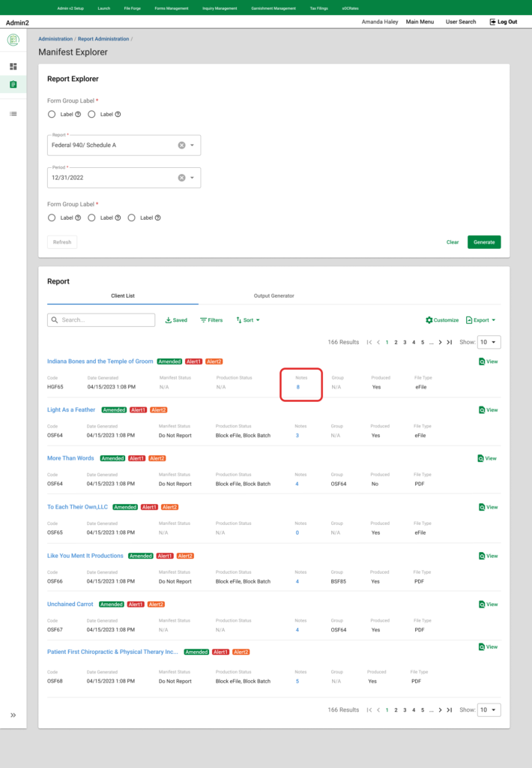Open Garnishment Management in top menu
This screenshot has width=532, height=768.
pos(272,7)
